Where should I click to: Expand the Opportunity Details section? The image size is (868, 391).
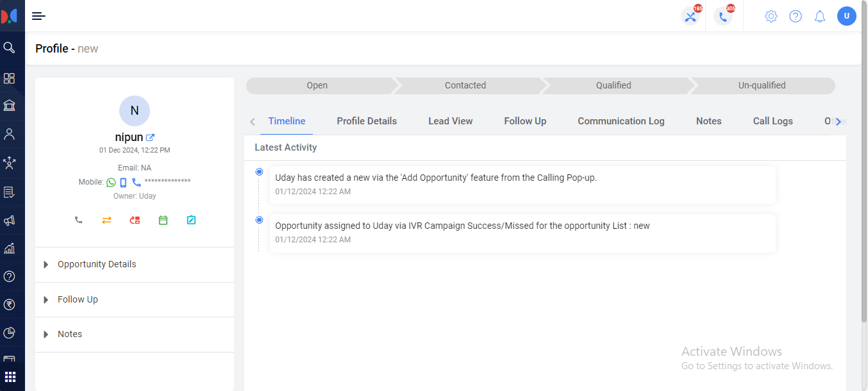pyautogui.click(x=97, y=264)
